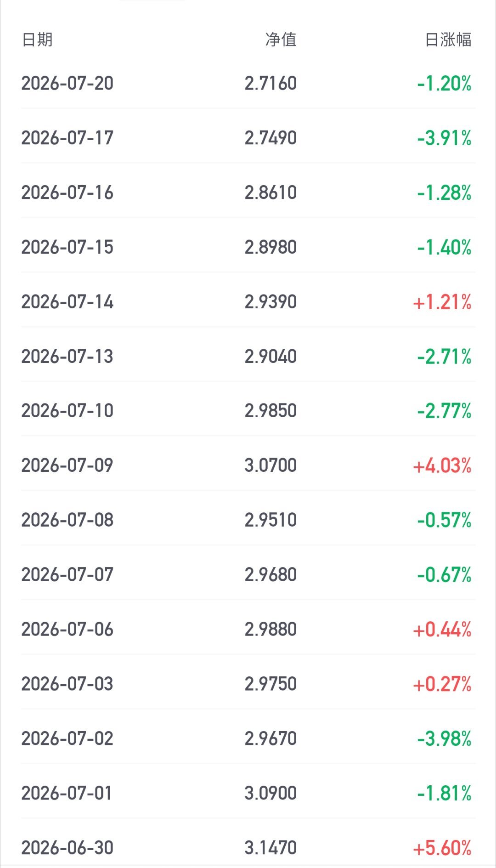Tap the +5.60% daily gain
The height and width of the screenshot is (868, 496).
pyautogui.click(x=442, y=848)
